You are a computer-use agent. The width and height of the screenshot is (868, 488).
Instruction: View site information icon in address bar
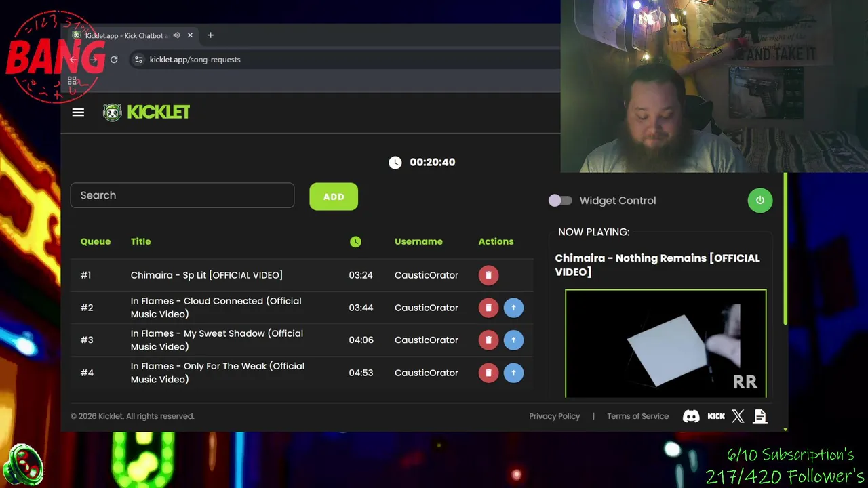tap(138, 60)
